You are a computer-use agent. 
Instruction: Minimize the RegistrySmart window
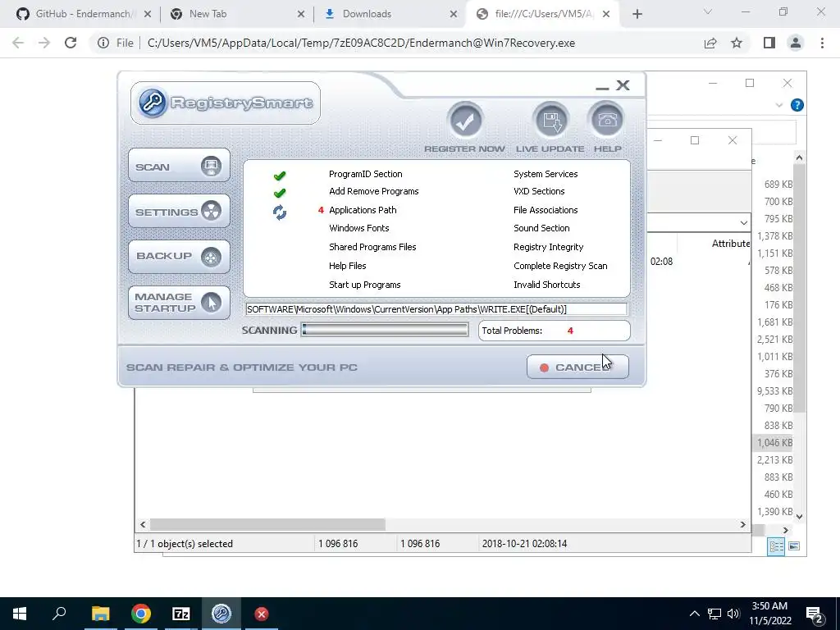point(602,87)
